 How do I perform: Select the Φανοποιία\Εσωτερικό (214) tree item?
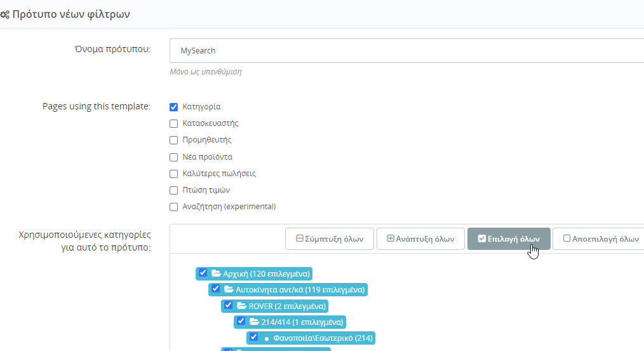tap(323, 338)
